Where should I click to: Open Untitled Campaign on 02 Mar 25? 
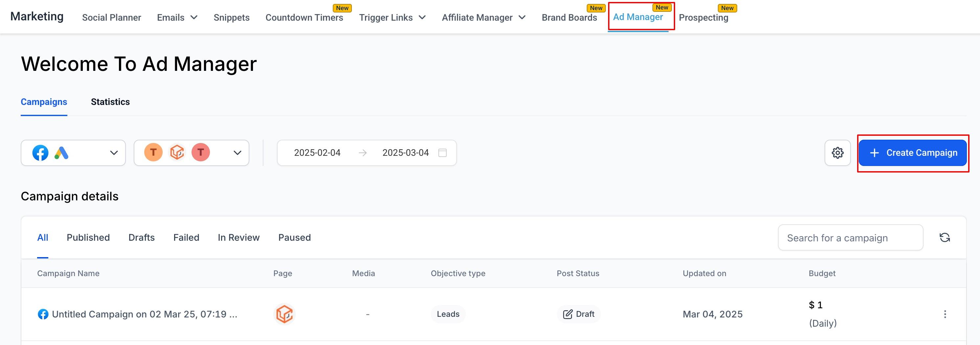click(145, 314)
